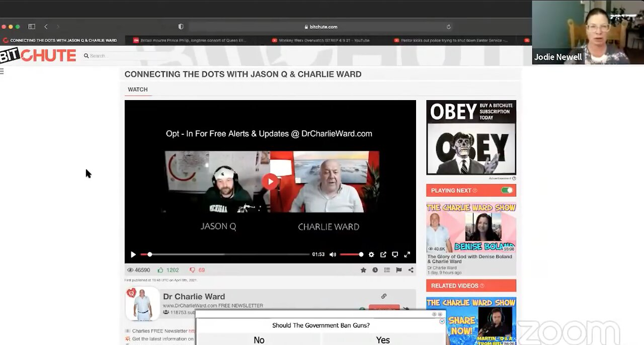Click the Watch Later clock icon
Screen dimensions: 644x345
[x=375, y=270]
